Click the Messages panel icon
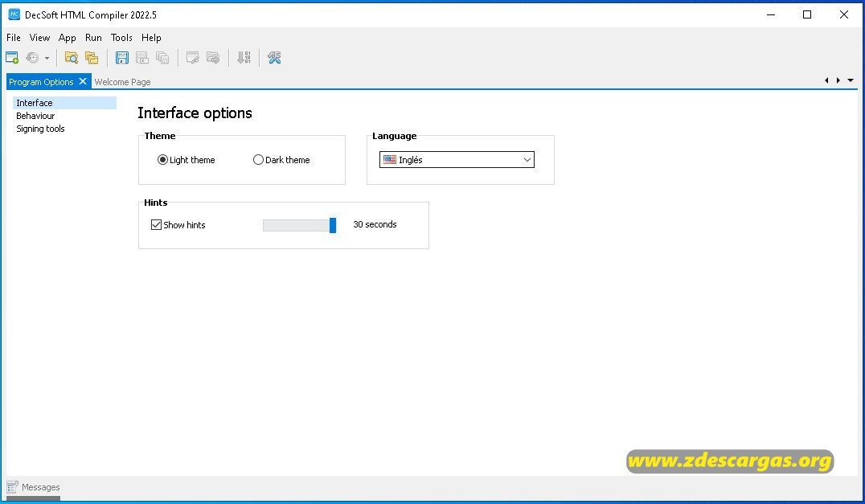865x504 pixels. pyautogui.click(x=12, y=487)
